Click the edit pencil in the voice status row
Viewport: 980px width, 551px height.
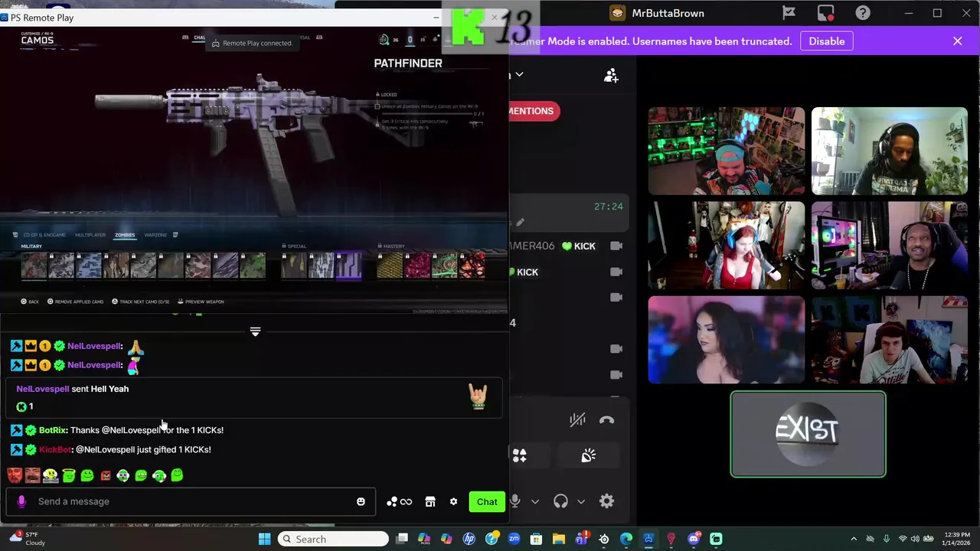[520, 223]
